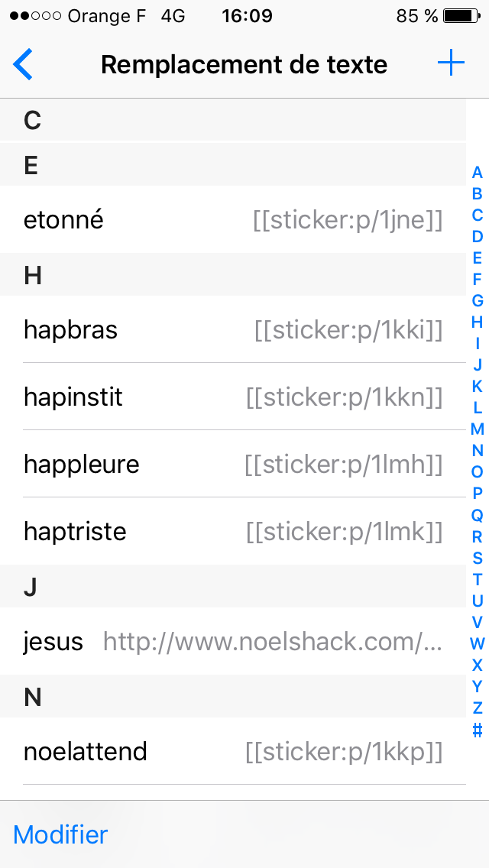This screenshot has height=868, width=489.
Task: Open the noelattend shortcut entry
Action: tap(233, 751)
